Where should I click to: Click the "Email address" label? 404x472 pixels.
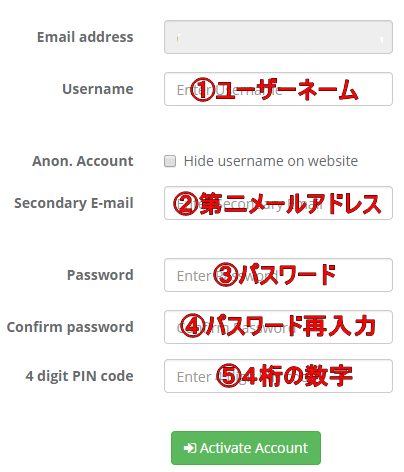click(85, 37)
